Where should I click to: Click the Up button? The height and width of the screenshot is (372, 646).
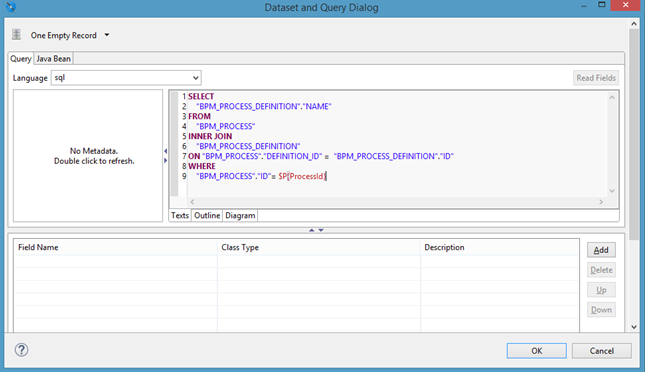601,290
